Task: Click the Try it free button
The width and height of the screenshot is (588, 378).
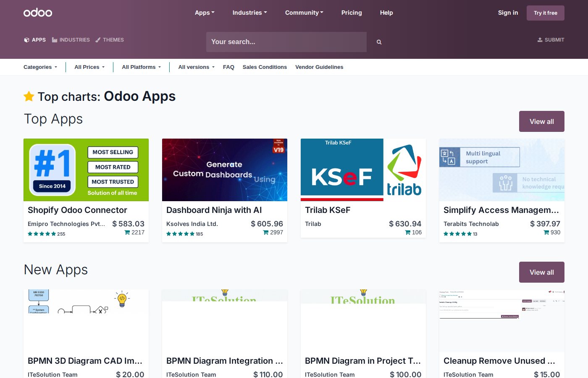Action: point(545,13)
